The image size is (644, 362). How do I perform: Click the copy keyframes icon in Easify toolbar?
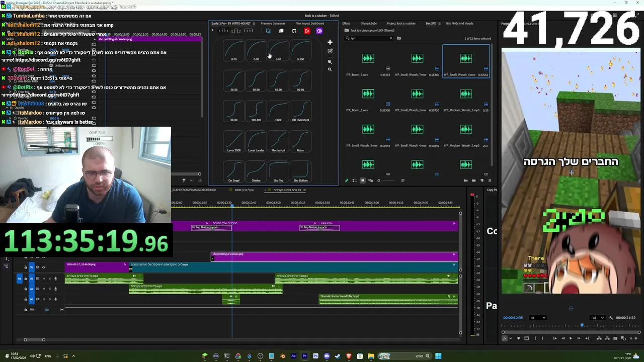click(x=281, y=31)
